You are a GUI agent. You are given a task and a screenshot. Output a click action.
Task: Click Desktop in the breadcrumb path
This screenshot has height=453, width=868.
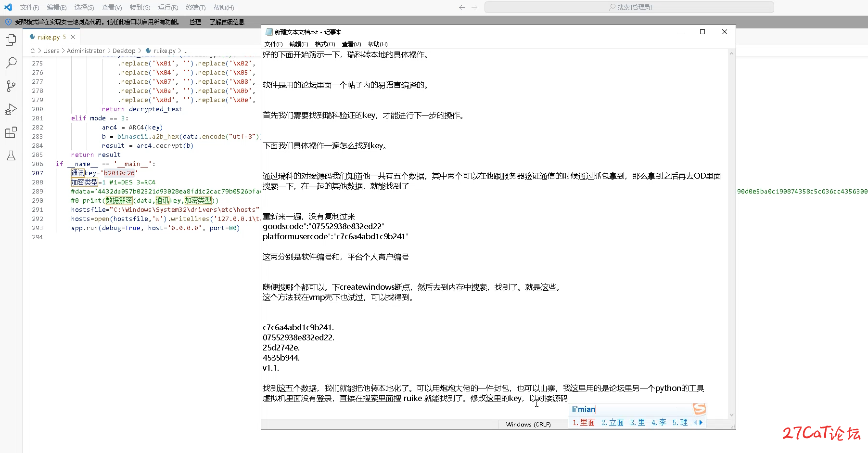tap(124, 51)
